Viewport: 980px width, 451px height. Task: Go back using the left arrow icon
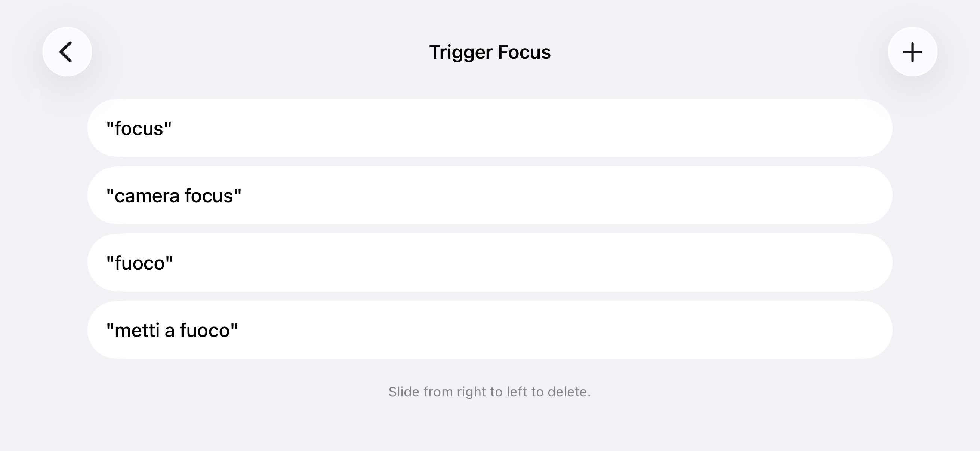[67, 52]
